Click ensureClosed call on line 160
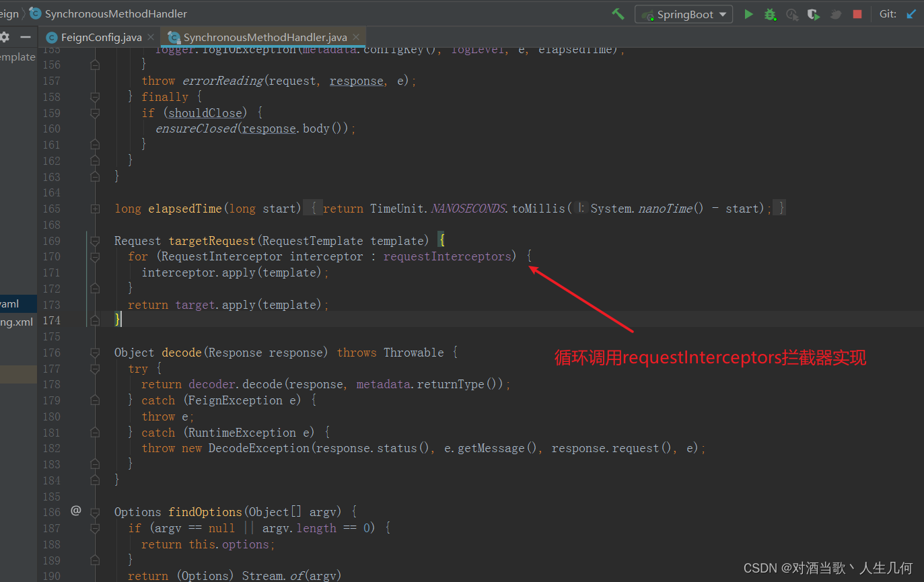 click(195, 129)
